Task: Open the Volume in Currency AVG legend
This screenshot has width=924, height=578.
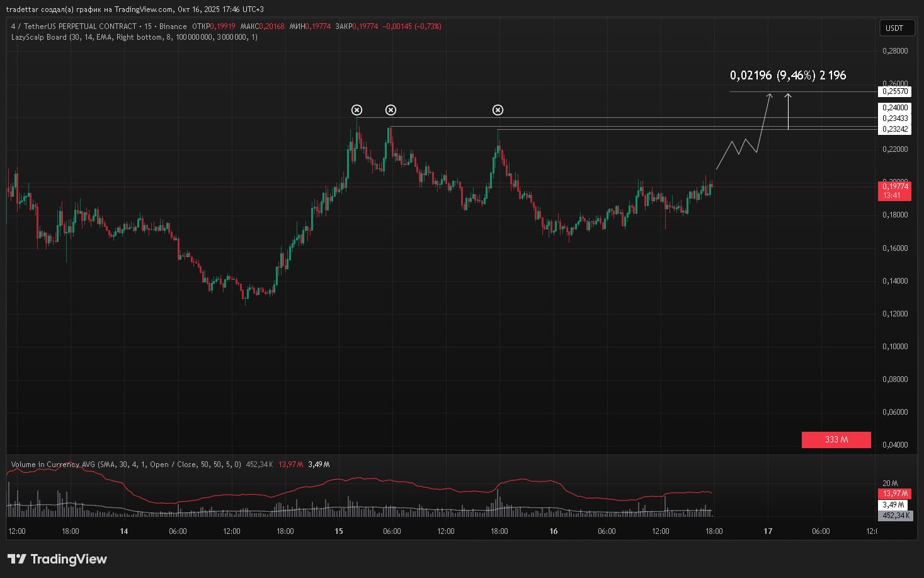Action: coord(126,465)
